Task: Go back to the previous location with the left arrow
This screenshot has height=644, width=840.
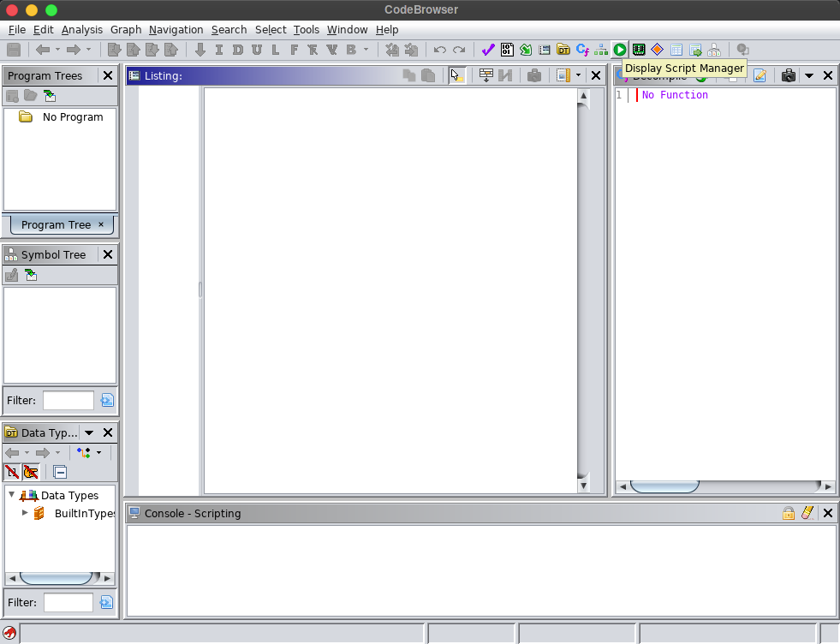Action: pos(42,50)
